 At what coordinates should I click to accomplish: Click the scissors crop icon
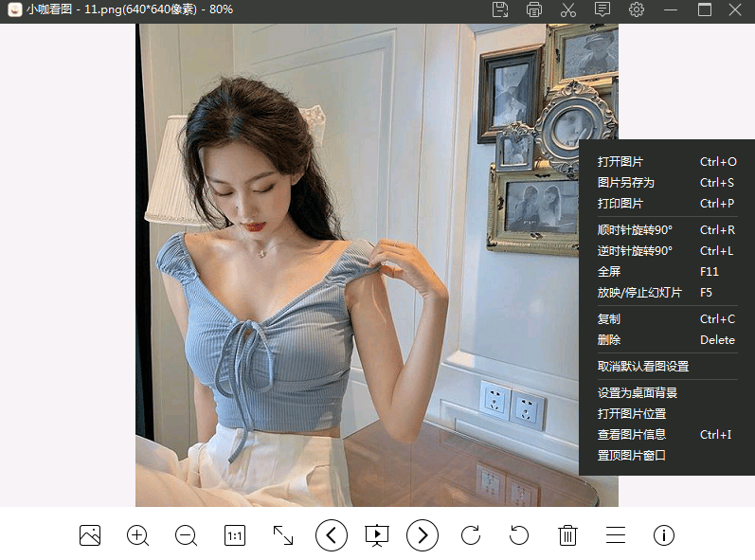568,9
